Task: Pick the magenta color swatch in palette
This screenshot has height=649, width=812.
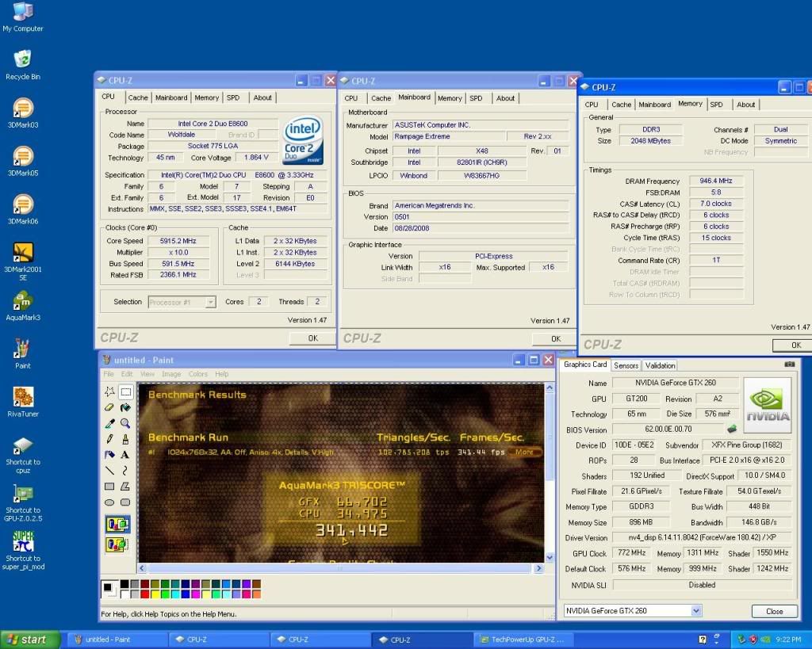Action: pos(196,594)
